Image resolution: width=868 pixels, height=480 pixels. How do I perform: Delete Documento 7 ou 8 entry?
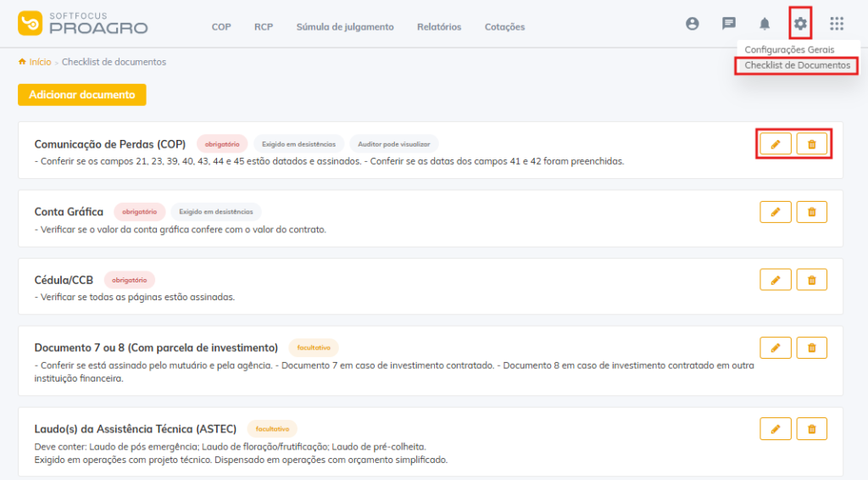pyautogui.click(x=811, y=348)
